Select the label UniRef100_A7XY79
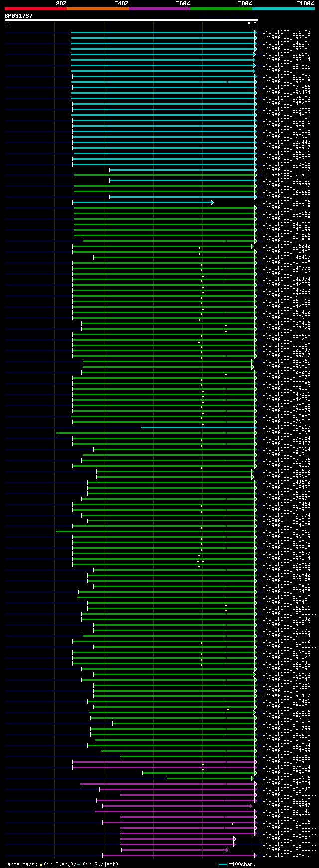The image size is (319, 868). click(286, 411)
